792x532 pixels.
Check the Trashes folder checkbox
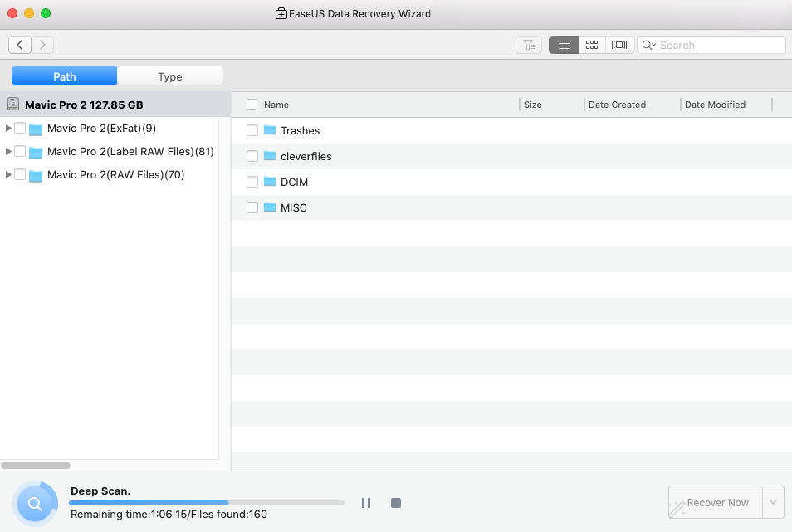[x=252, y=130]
